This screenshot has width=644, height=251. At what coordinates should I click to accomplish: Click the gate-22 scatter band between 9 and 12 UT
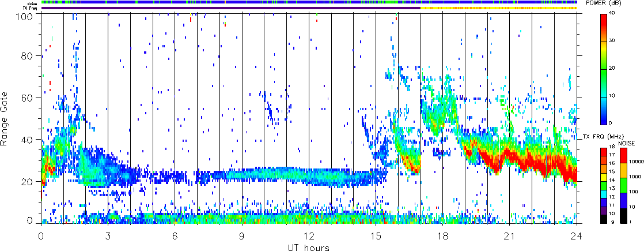pyautogui.click(x=275, y=174)
